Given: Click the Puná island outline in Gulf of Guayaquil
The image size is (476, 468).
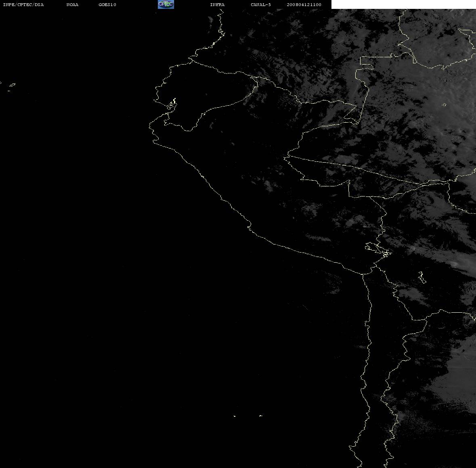Looking at the screenshot, I should coord(172,104).
